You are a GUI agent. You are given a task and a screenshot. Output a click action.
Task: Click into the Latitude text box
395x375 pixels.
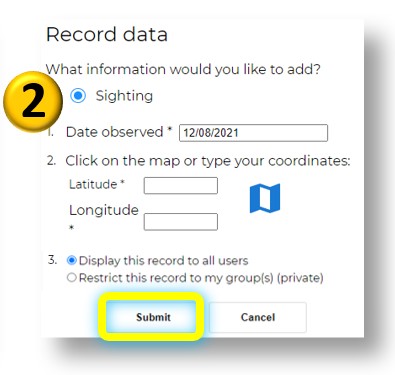click(181, 185)
